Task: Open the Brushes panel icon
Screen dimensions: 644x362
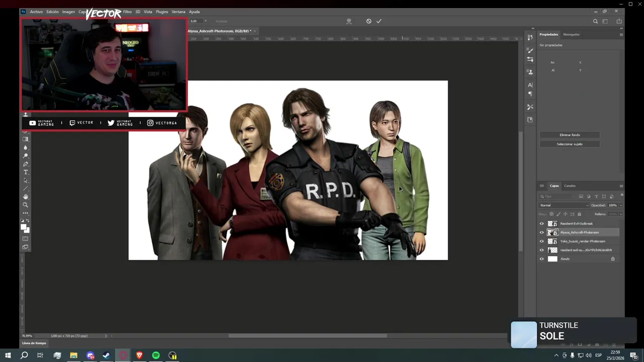Action: click(x=530, y=59)
